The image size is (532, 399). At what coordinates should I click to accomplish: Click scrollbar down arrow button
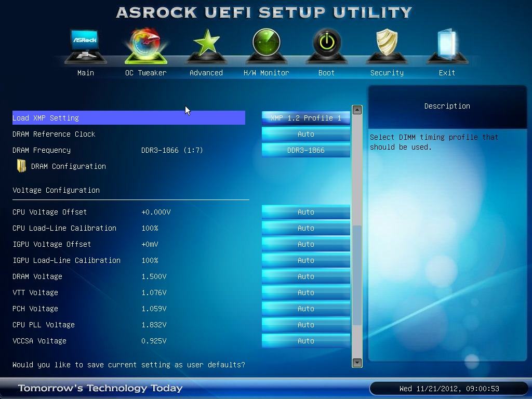click(x=357, y=362)
